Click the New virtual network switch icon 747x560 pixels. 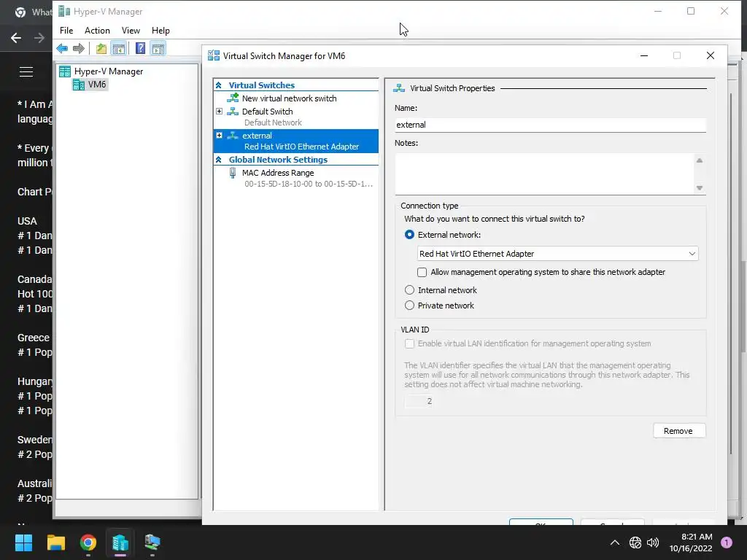click(x=233, y=98)
